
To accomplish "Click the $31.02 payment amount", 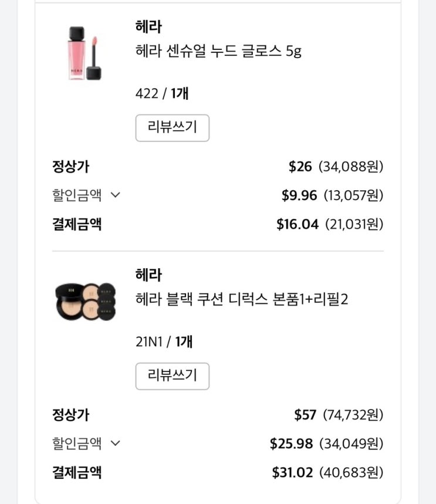I will (x=292, y=472).
